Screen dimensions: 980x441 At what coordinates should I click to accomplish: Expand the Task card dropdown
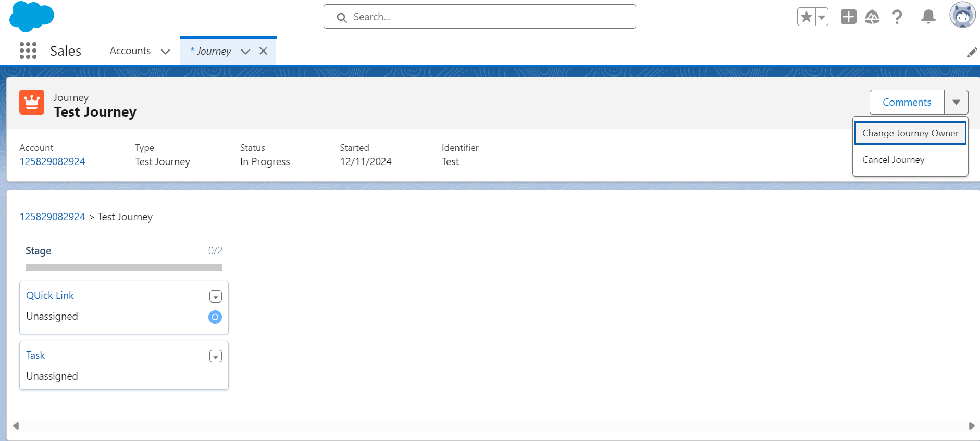click(216, 357)
